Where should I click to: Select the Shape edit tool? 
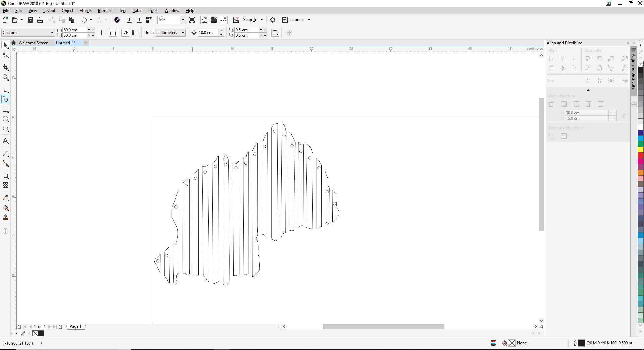[x=5, y=56]
